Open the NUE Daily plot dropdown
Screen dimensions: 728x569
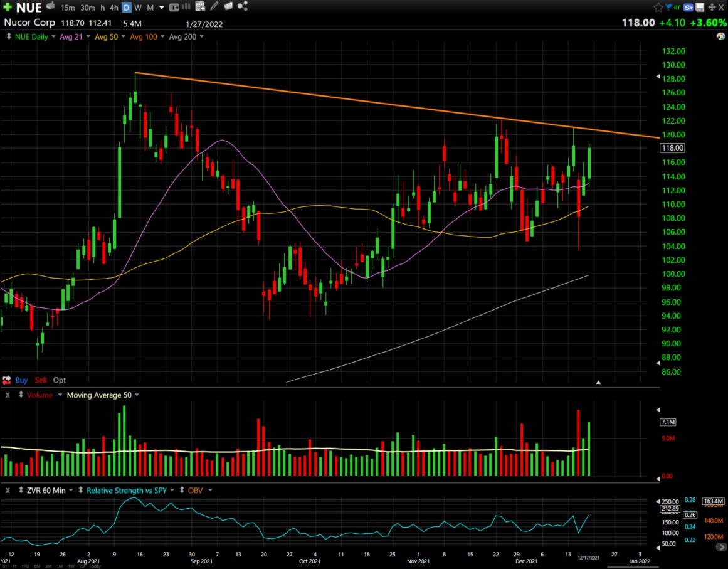(53, 36)
